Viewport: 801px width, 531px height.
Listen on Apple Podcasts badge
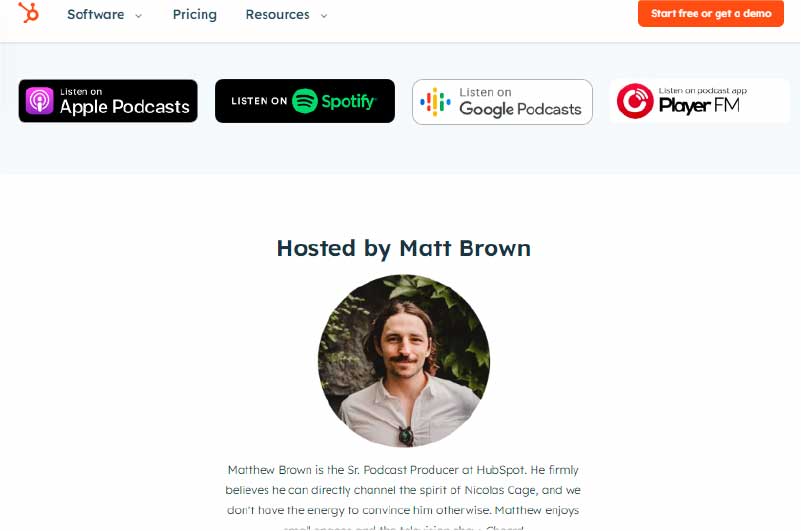pos(108,101)
